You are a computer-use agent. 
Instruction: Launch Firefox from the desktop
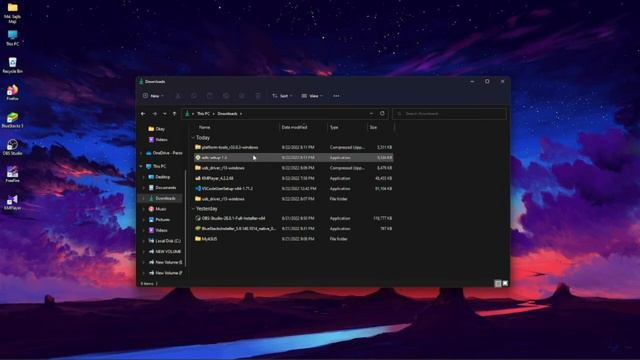click(13, 92)
